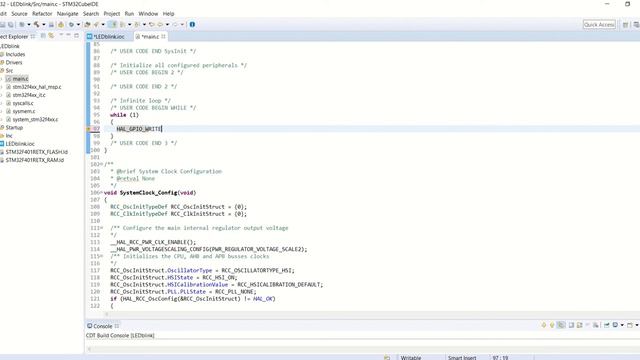
Task: Click the warning marker on line 97
Action: pyautogui.click(x=88, y=129)
